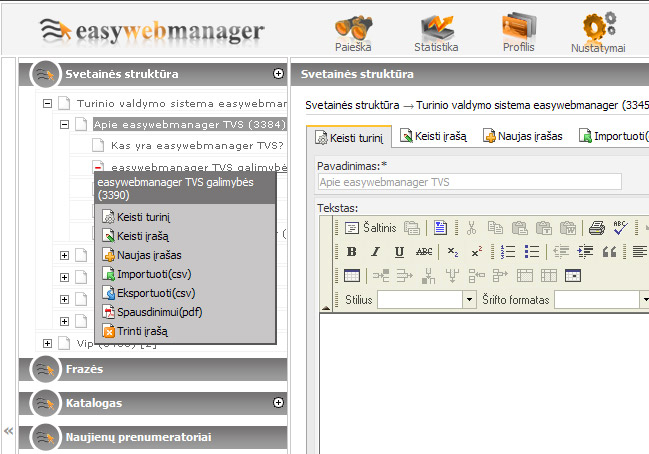The width and height of the screenshot is (649, 454).
Task: Click the Print printer icon
Action: [596, 228]
